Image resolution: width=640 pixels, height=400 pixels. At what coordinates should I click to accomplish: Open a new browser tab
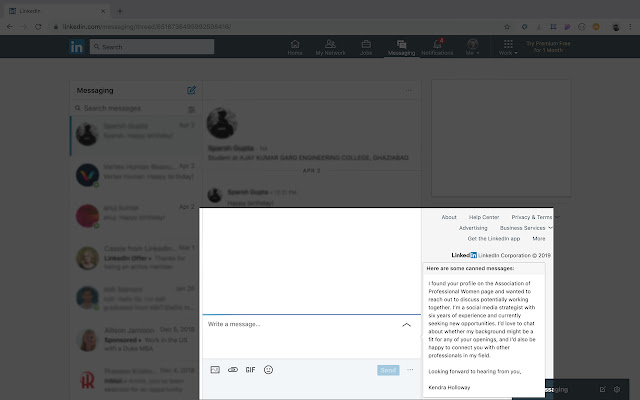coord(120,11)
